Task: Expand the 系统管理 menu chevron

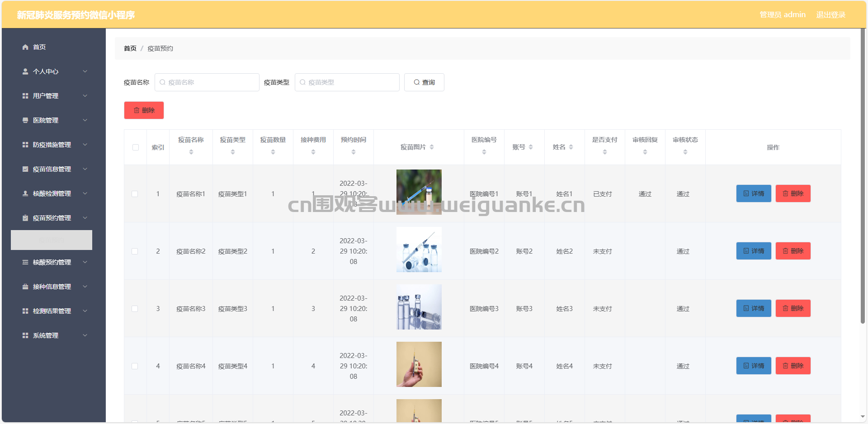Action: (x=85, y=335)
